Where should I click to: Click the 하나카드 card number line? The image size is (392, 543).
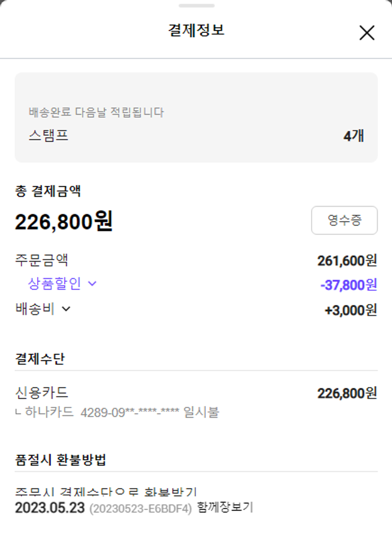point(118,412)
